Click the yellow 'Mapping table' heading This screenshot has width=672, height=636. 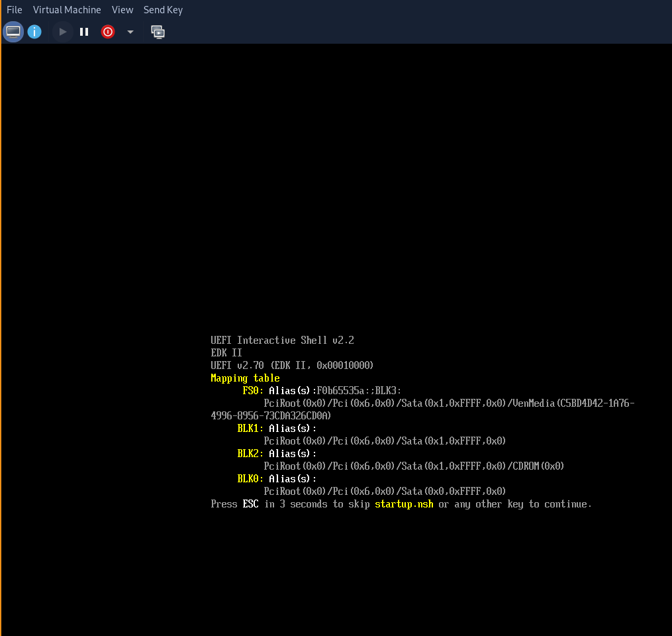tap(245, 378)
